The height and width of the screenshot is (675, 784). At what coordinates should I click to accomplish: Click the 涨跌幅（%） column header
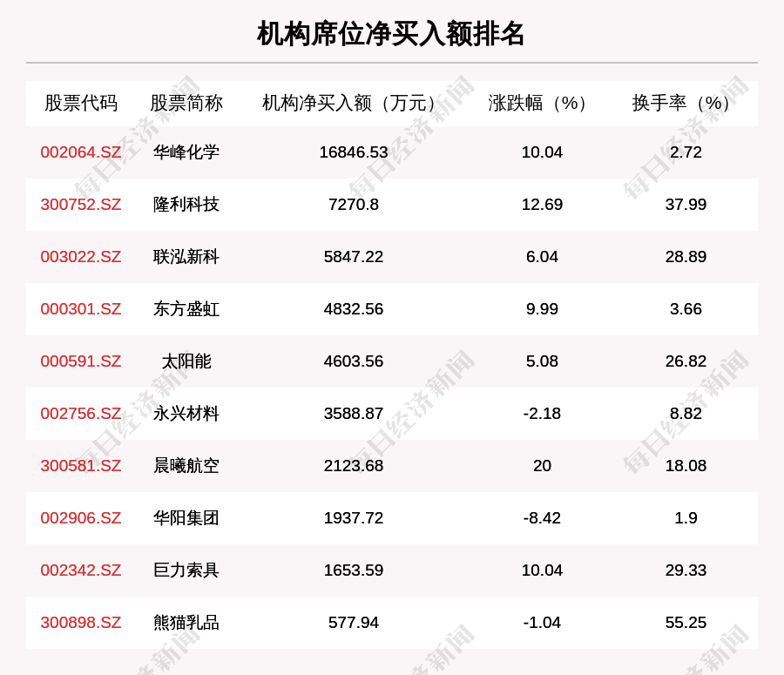(542, 104)
